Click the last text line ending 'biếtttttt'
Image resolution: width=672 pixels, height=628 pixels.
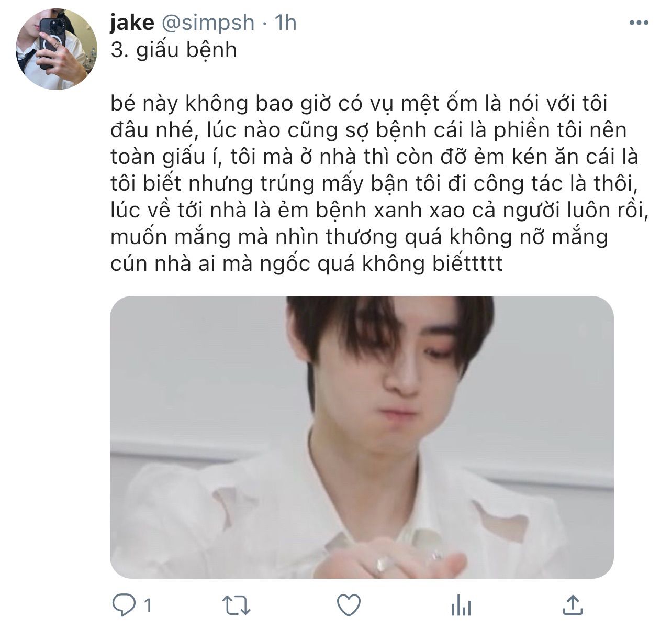coord(307,263)
